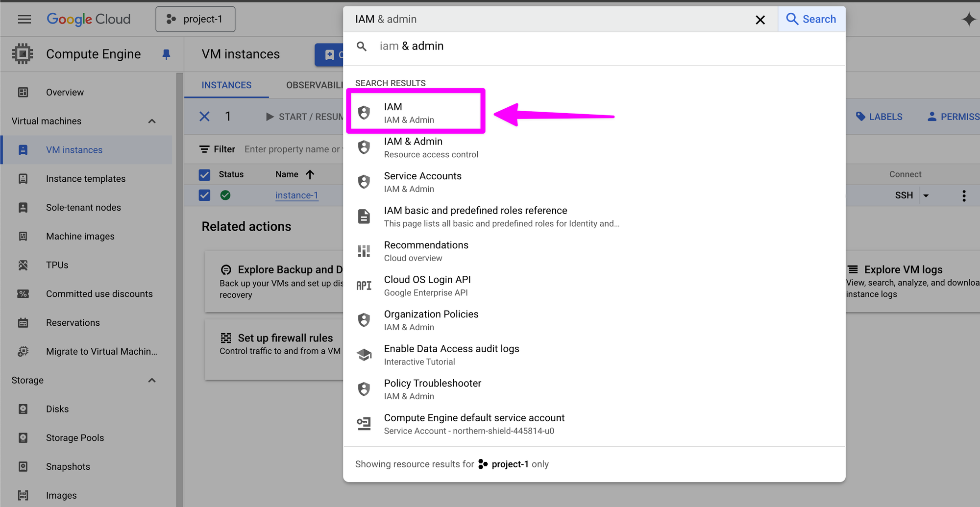Switch to the OBSERVABILITY tab
The height and width of the screenshot is (507, 980).
click(315, 85)
